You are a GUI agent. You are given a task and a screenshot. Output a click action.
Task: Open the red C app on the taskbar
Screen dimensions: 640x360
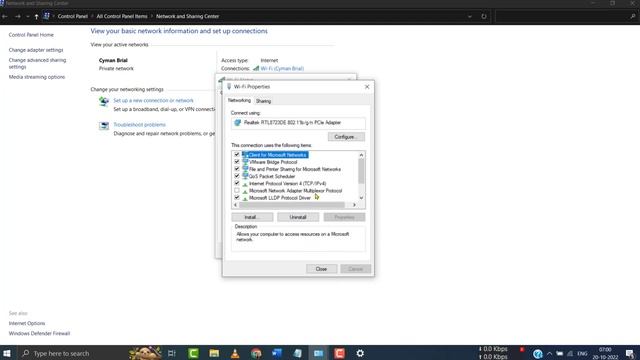(x=339, y=353)
